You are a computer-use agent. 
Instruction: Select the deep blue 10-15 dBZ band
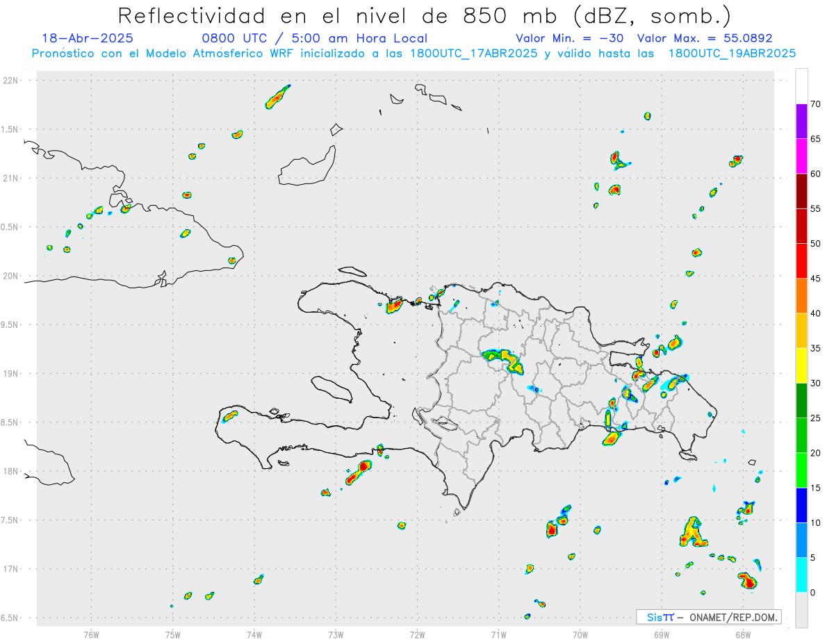click(x=801, y=505)
